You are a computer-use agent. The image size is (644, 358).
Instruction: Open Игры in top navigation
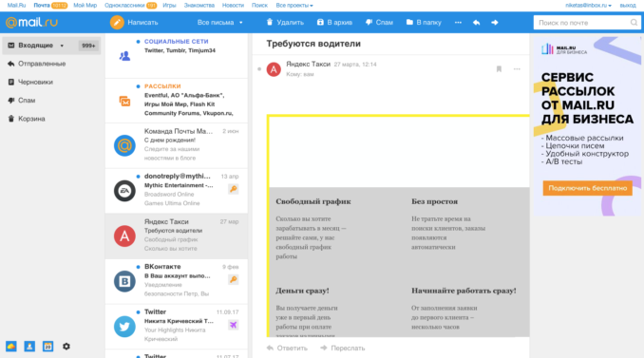click(x=169, y=6)
